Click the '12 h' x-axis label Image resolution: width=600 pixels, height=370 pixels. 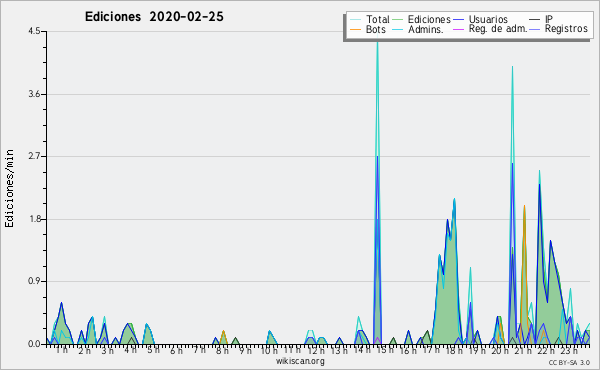(x=316, y=350)
